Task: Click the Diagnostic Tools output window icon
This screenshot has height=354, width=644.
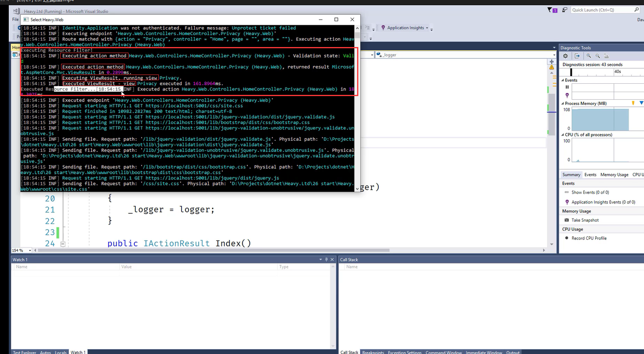Action: tap(577, 56)
